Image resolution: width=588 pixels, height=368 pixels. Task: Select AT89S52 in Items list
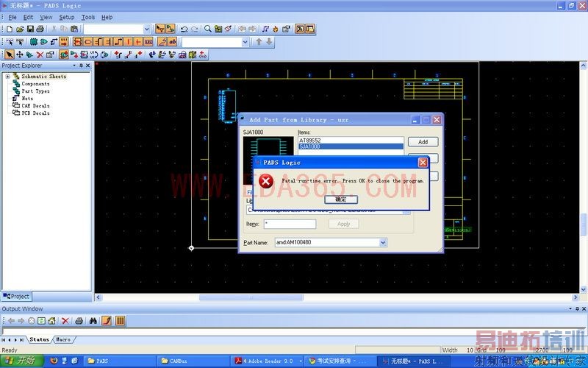click(310, 140)
